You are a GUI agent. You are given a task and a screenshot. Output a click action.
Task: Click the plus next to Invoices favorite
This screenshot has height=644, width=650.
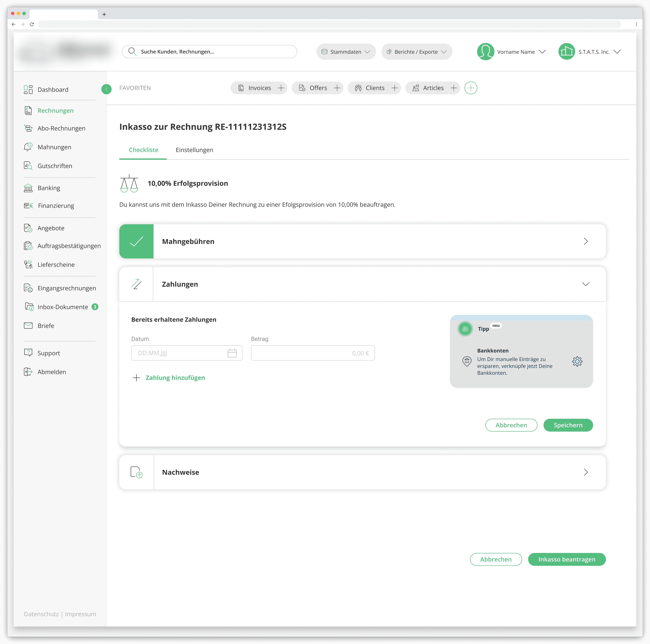coord(281,88)
